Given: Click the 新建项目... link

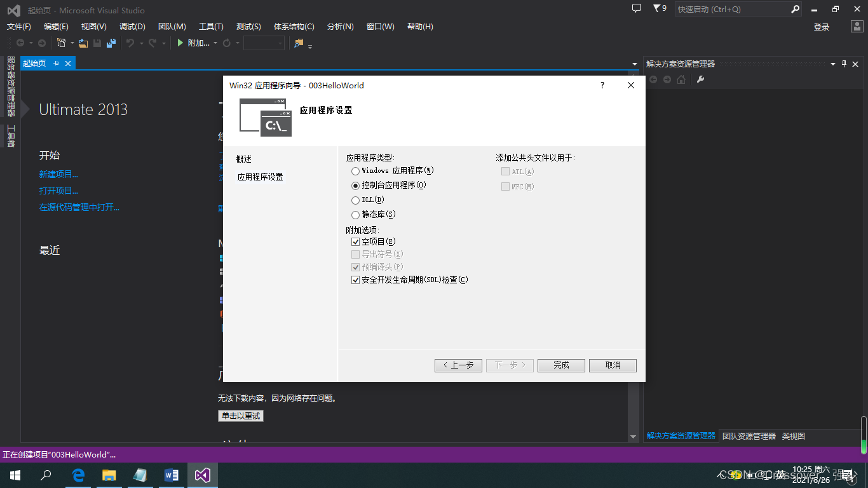Looking at the screenshot, I should tap(58, 174).
